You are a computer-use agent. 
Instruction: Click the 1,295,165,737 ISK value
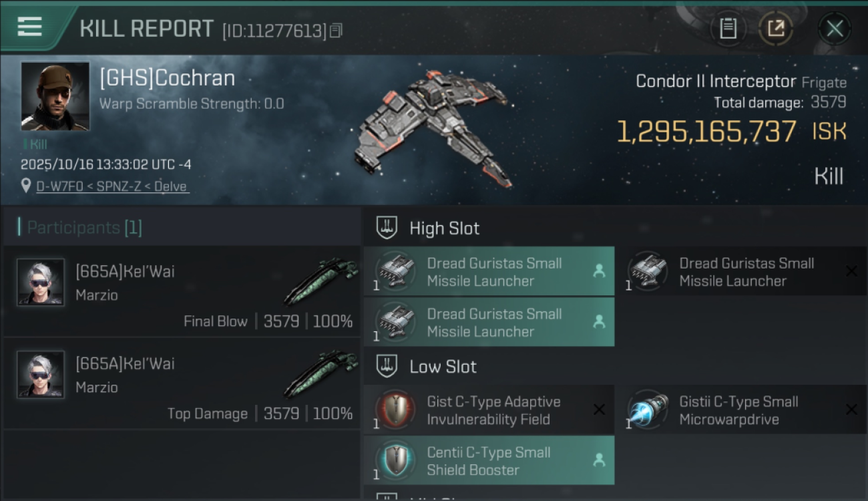[x=731, y=132]
